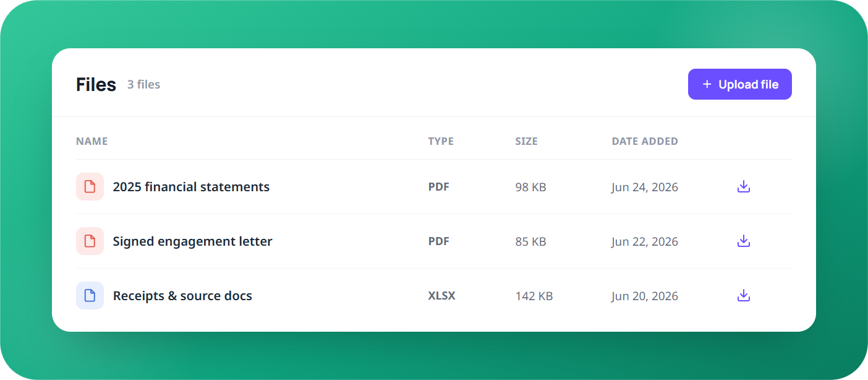This screenshot has width=868, height=380.
Task: Click the blue file icon for Receipts & source docs
Action: click(90, 295)
